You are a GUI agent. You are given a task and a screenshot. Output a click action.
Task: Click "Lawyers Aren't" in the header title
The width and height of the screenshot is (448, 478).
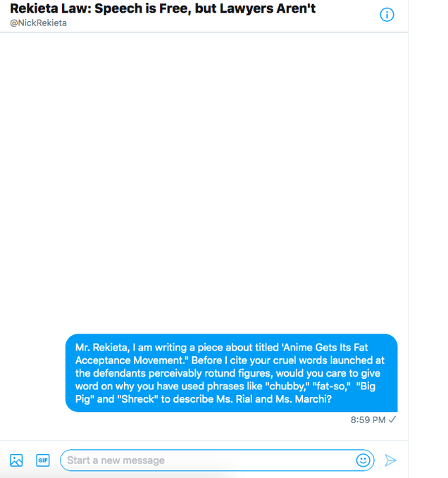pos(268,8)
